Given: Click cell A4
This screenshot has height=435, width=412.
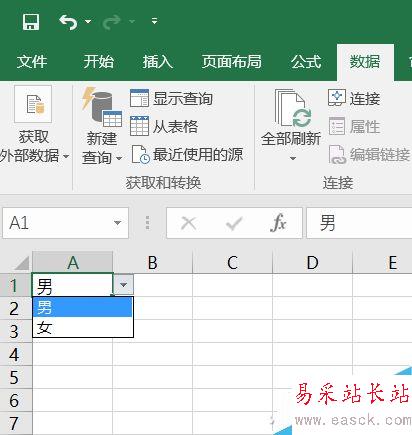Looking at the screenshot, I should click(x=73, y=354).
